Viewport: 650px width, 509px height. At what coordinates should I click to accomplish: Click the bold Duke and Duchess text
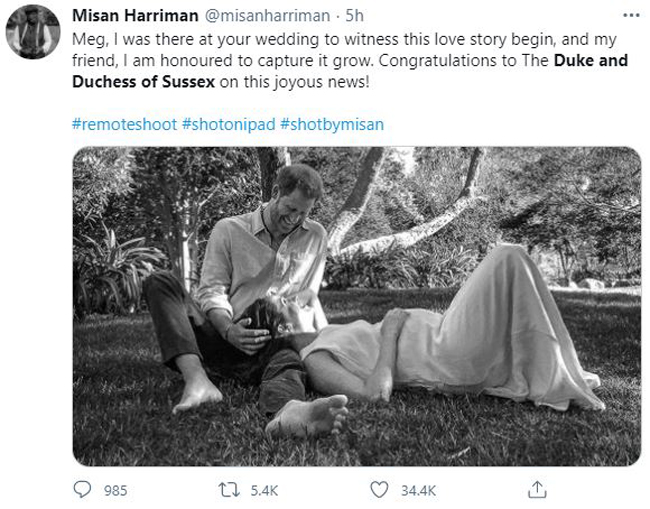350,71
